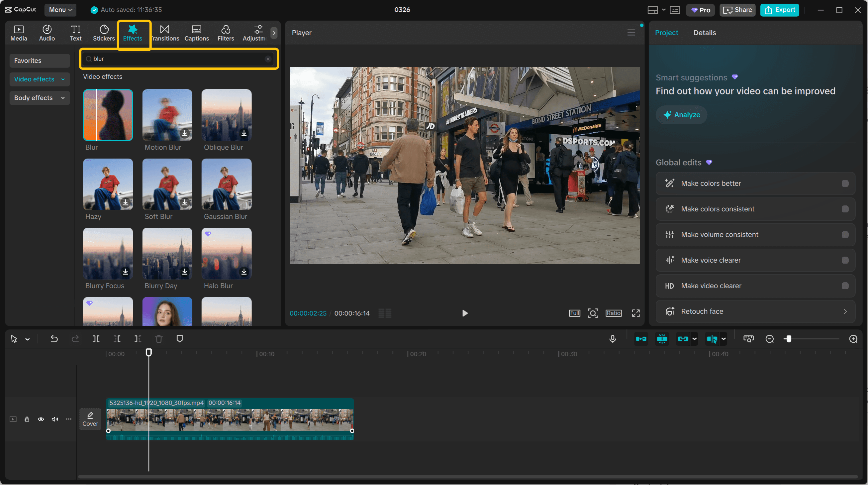
Task: Open the Filters panel
Action: [226, 32]
